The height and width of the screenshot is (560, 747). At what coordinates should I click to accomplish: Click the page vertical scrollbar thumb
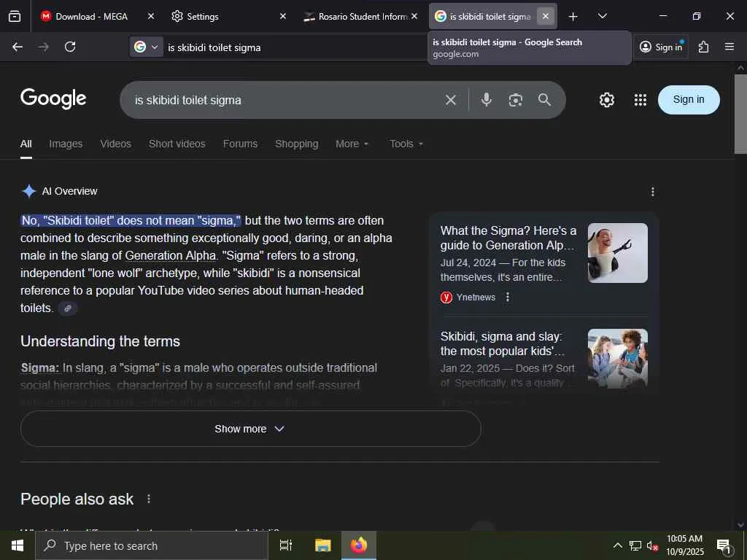click(x=740, y=114)
